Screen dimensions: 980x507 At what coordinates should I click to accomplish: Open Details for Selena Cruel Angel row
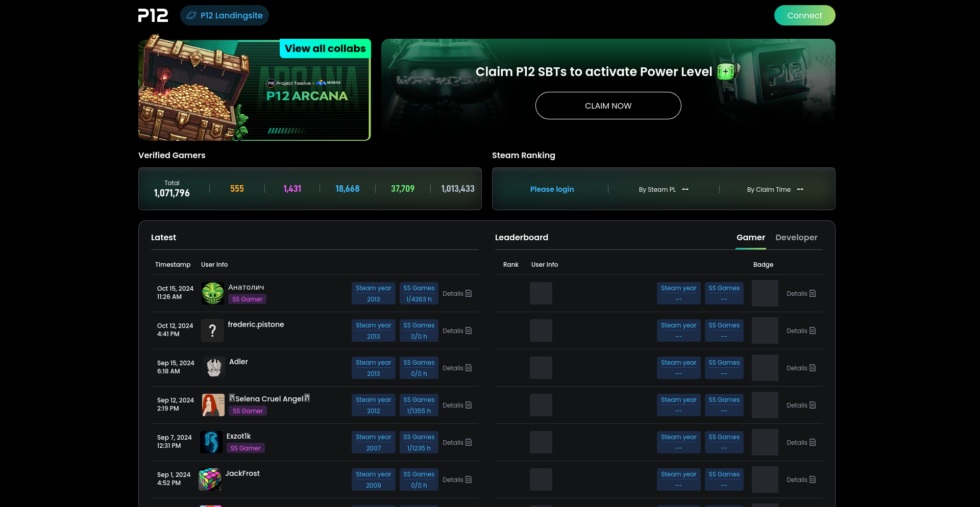457,405
